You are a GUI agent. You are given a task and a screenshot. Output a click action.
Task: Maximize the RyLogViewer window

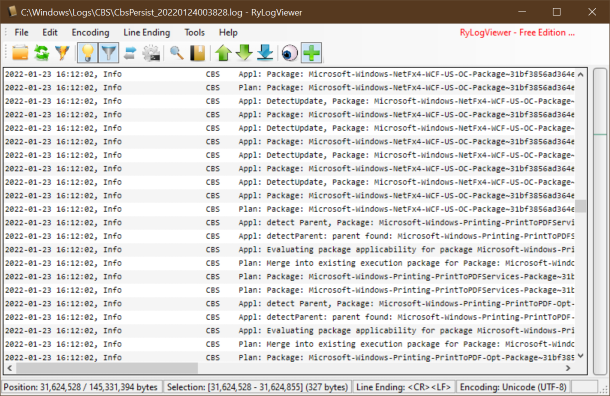click(x=557, y=12)
